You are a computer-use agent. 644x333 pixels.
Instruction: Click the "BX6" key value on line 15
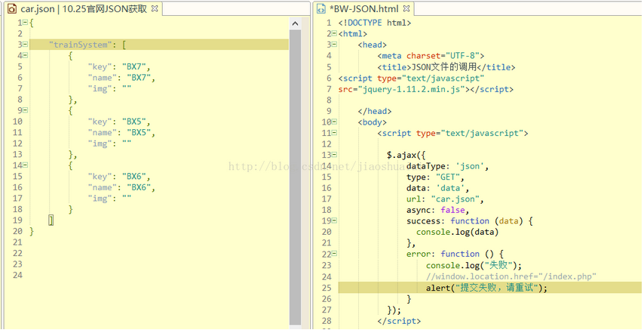click(134, 177)
